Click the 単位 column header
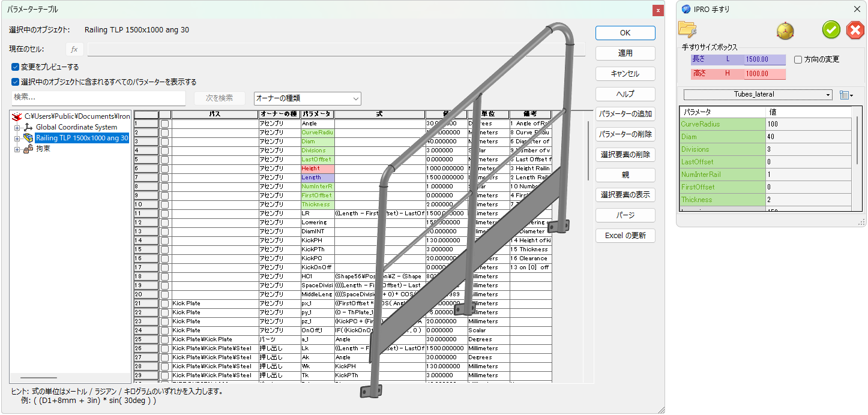 point(487,114)
